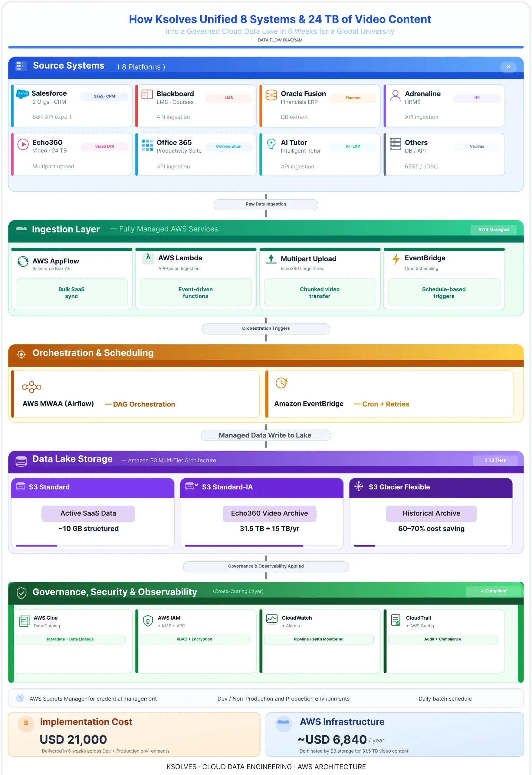This screenshot has width=532, height=775.
Task: Click the SaaS · CRM tag
Action: (104, 96)
